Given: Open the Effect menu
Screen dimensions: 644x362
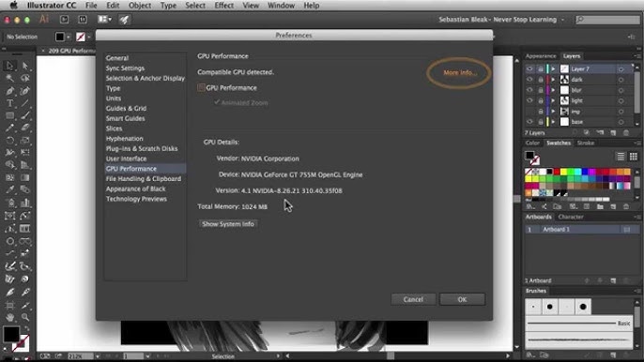Looking at the screenshot, I should [x=223, y=6].
